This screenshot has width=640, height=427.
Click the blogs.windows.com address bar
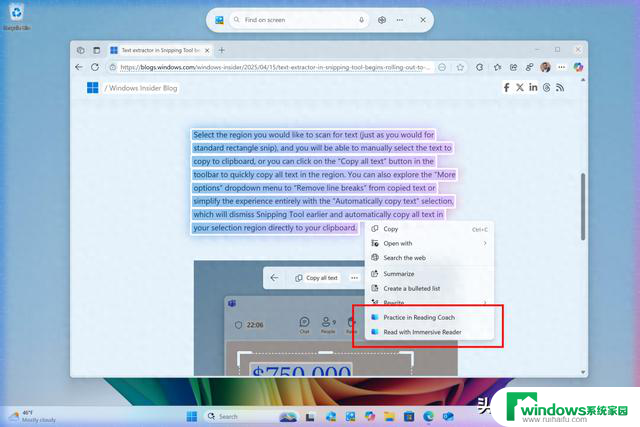[275, 67]
